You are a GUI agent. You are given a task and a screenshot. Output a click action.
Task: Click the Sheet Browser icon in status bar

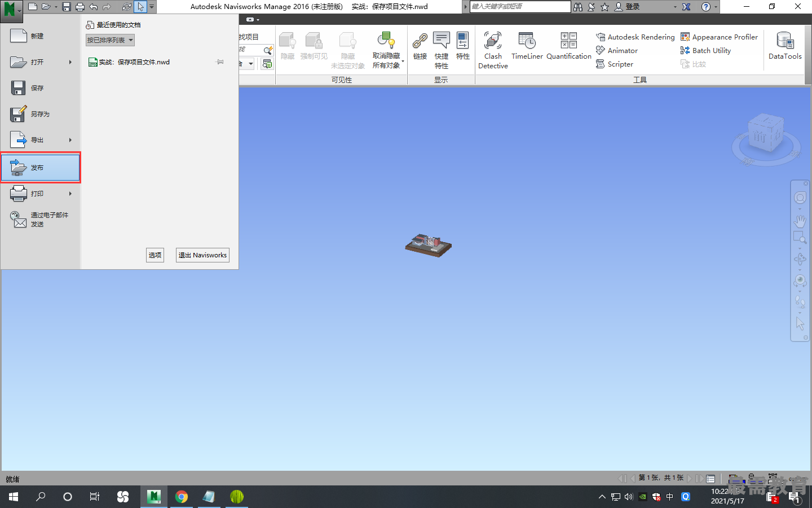710,479
